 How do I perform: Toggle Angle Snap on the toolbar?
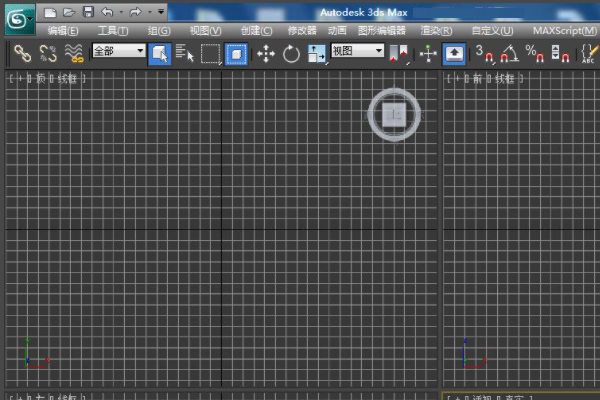pos(508,53)
